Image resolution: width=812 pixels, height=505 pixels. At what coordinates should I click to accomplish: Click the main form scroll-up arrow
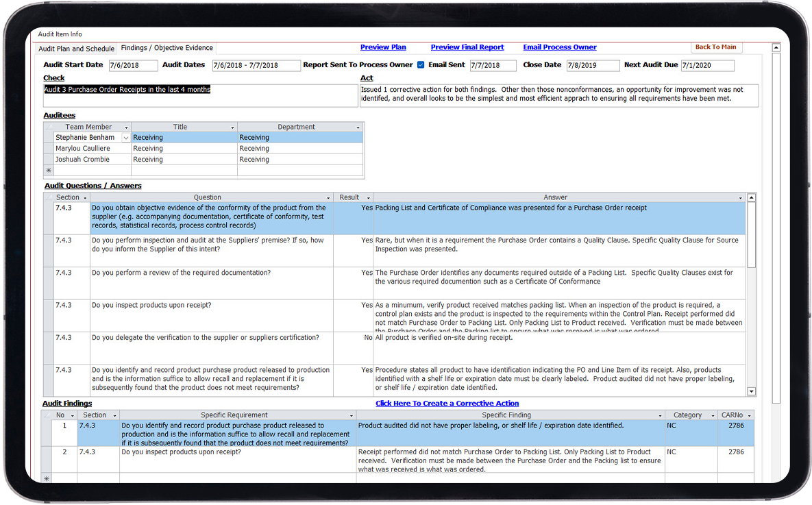point(776,48)
